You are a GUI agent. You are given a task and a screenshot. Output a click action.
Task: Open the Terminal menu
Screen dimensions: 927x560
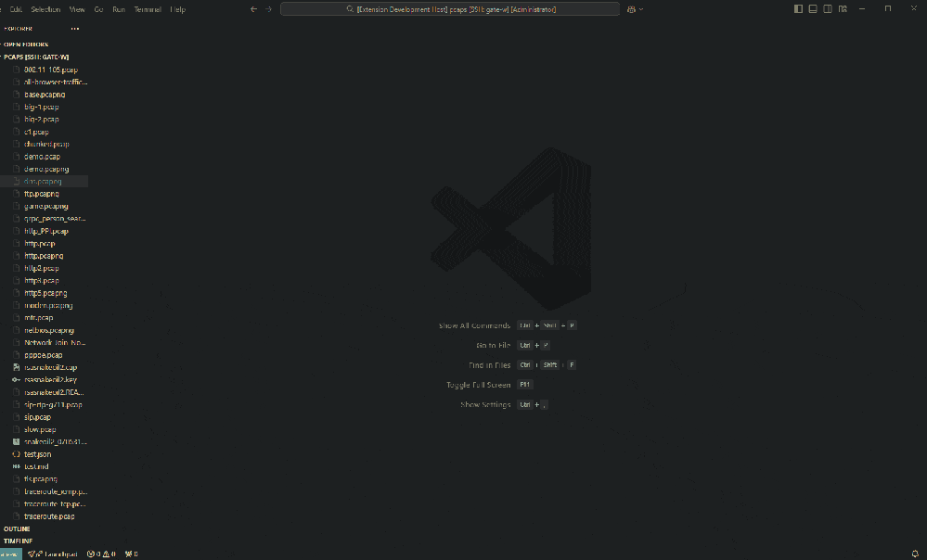pos(148,9)
